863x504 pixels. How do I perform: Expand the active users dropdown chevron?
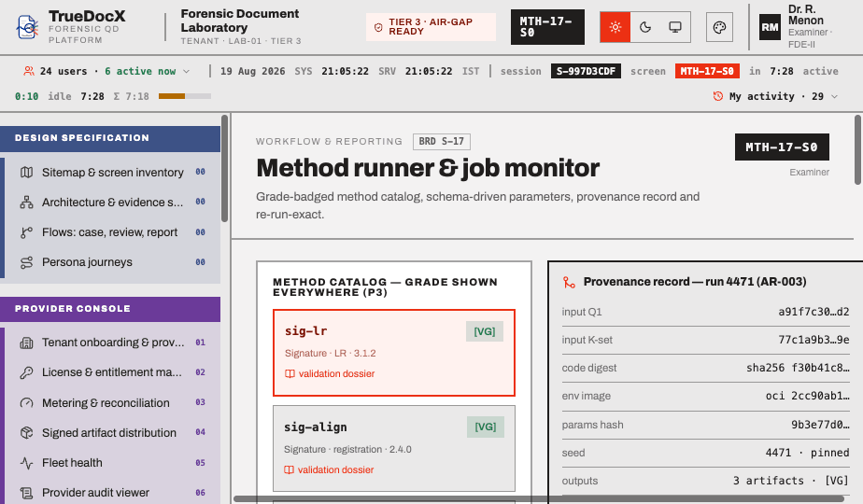coord(186,72)
